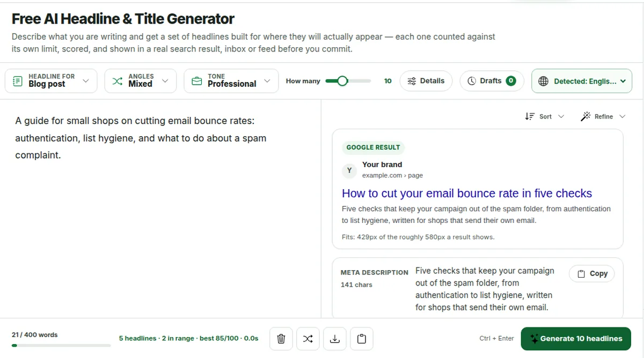
Task: Click the briefcase icon next to Tone
Action: [197, 81]
